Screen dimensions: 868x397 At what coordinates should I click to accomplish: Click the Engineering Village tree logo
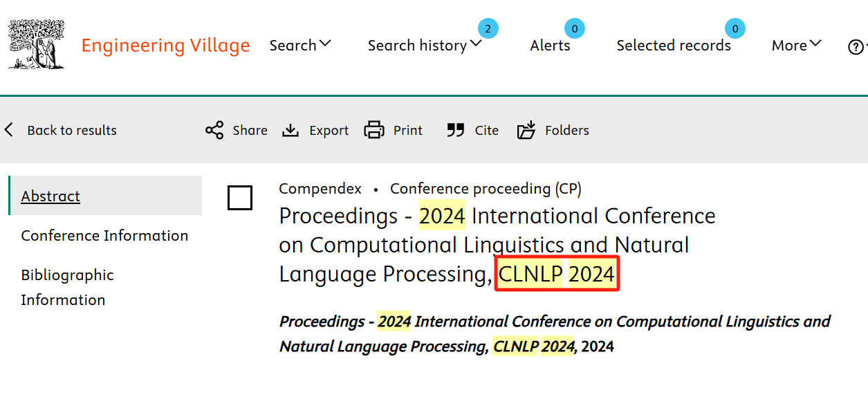pyautogui.click(x=36, y=44)
